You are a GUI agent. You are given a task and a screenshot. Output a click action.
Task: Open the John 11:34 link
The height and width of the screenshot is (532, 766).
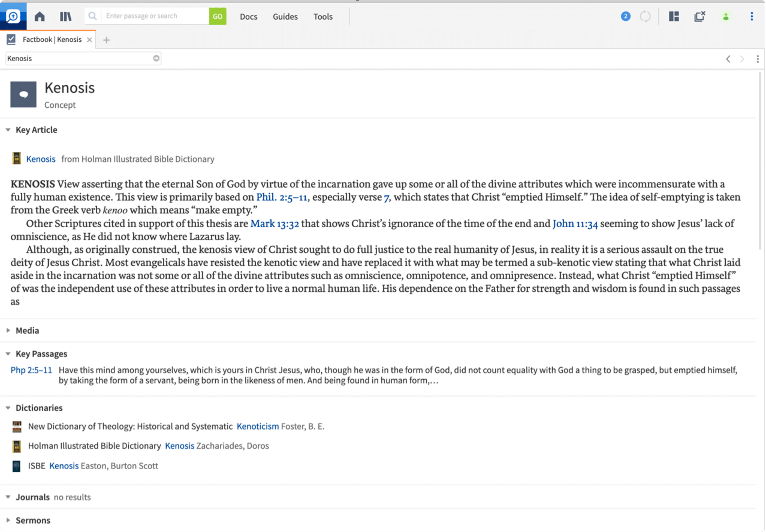pos(575,224)
